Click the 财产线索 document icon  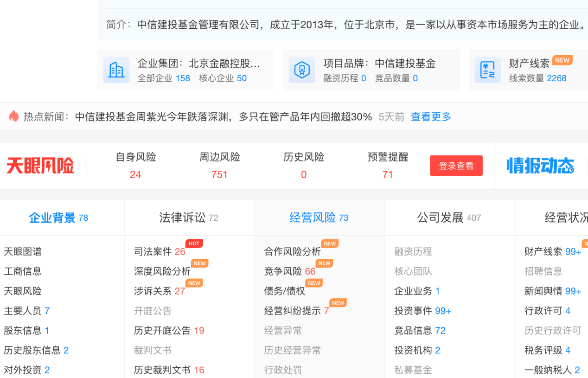488,70
